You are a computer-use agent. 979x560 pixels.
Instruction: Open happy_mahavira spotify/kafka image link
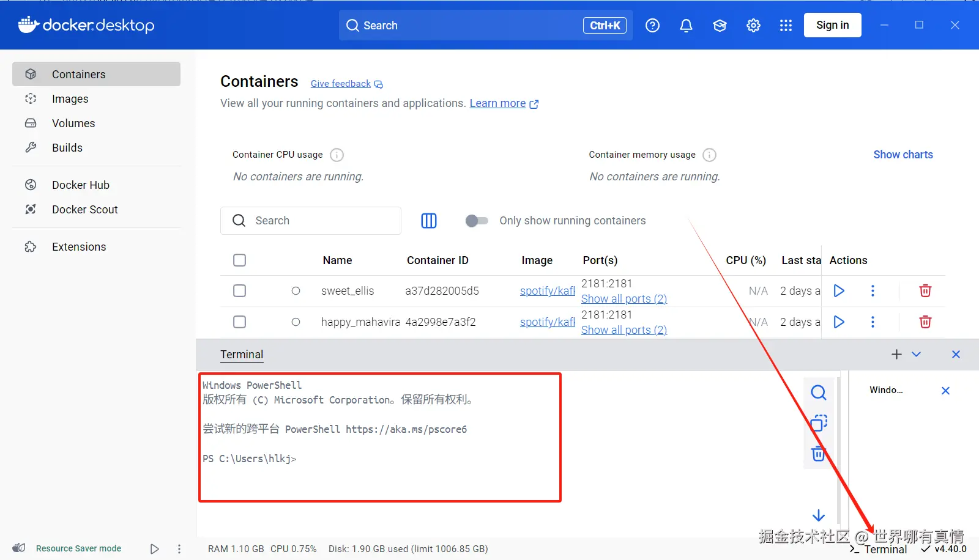(548, 322)
